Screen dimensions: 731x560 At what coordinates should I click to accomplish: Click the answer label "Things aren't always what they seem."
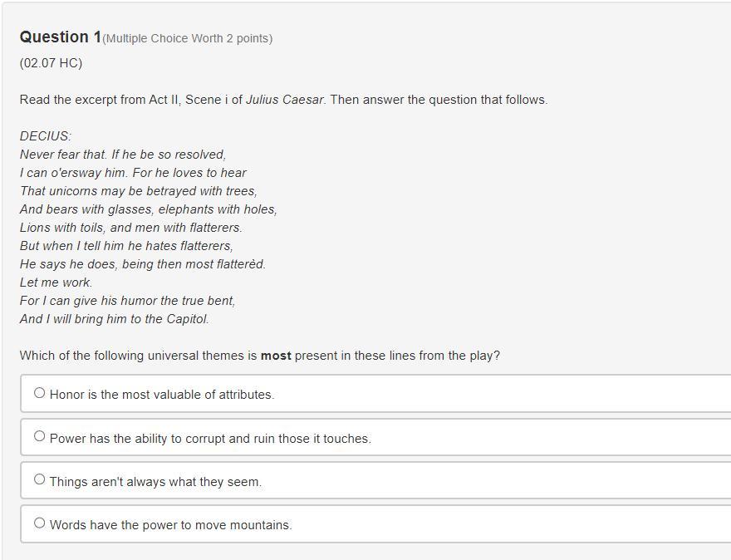pos(155,482)
